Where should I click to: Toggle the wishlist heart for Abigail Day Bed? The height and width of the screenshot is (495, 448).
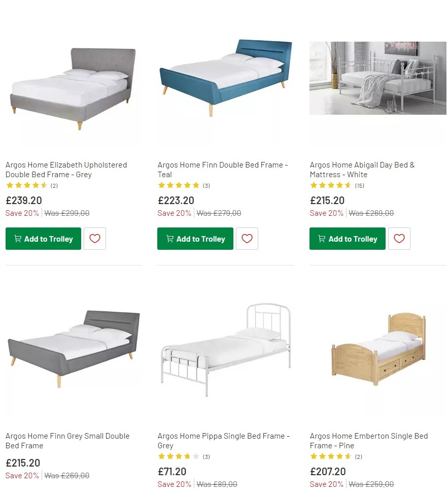tap(399, 239)
